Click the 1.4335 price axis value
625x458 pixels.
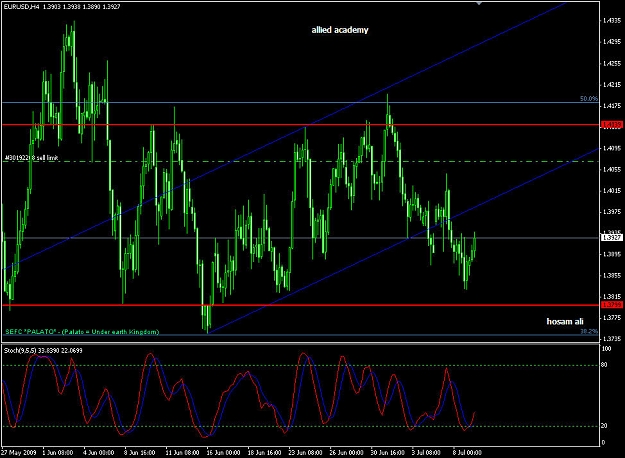point(612,20)
